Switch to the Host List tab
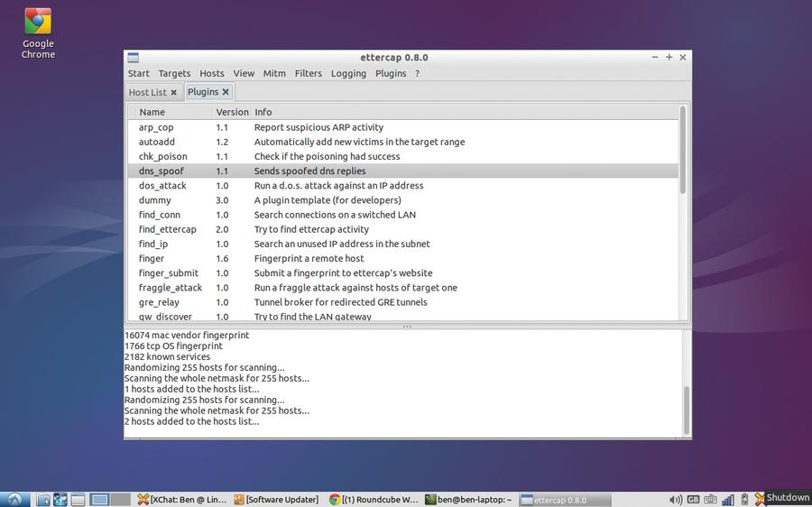The height and width of the screenshot is (507, 812). [148, 92]
